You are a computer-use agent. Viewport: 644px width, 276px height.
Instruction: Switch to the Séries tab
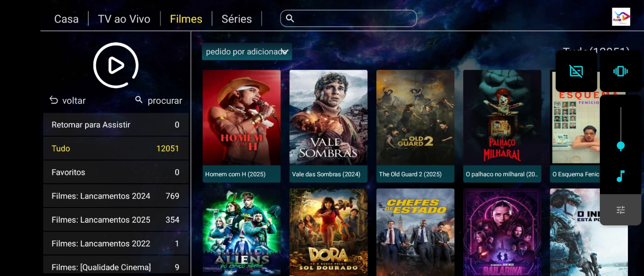pos(236,19)
